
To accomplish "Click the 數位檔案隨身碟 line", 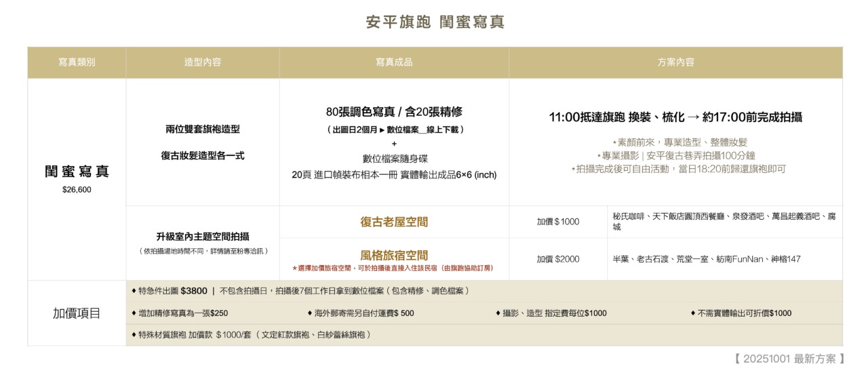I will (394, 159).
